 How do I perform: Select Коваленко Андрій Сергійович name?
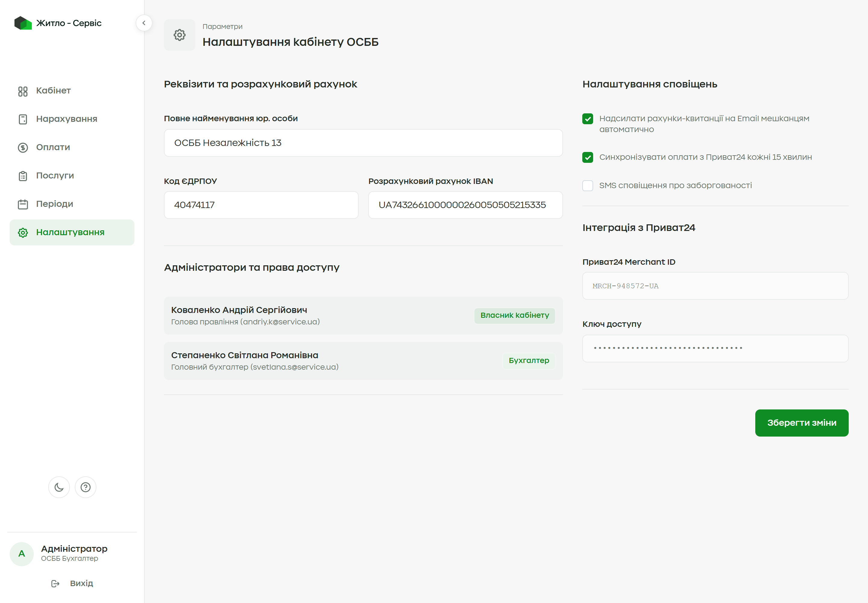(239, 310)
